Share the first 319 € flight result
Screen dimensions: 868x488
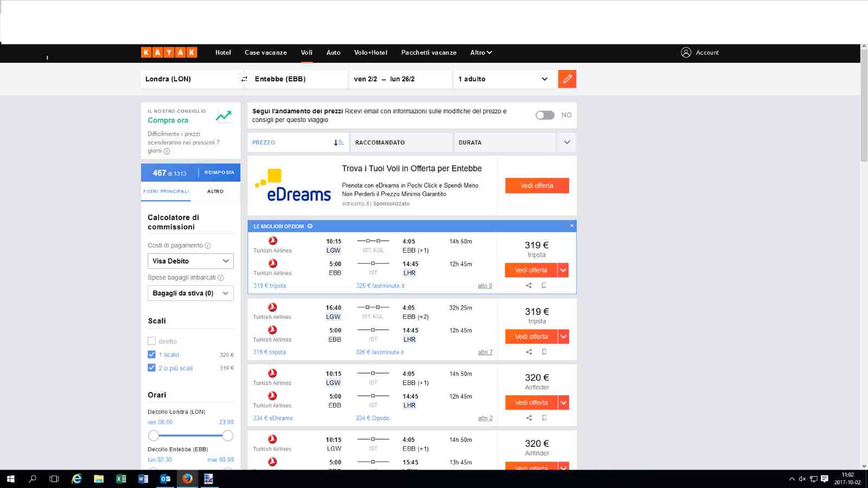[x=529, y=285]
